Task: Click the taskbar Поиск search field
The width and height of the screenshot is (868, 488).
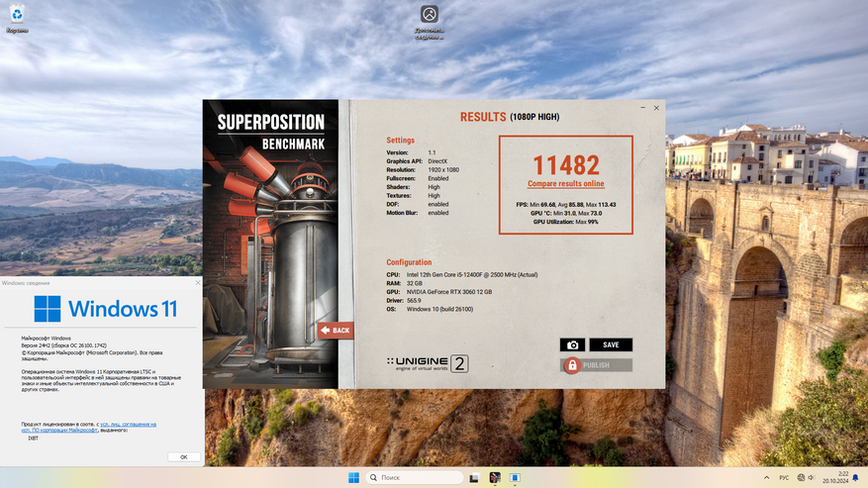Action: [x=414, y=477]
